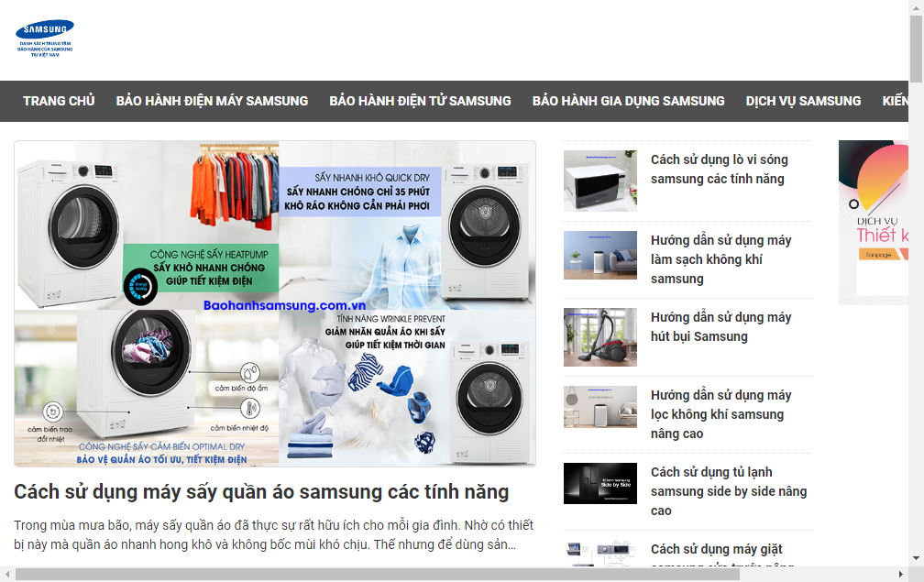Image resolution: width=924 pixels, height=582 pixels.
Task: Click the Samsung logo in the header
Action: click(x=45, y=38)
